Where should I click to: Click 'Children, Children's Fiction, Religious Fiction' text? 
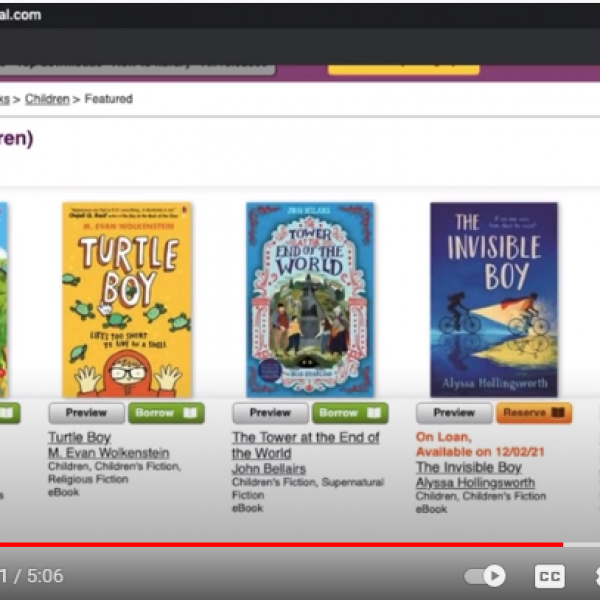point(114,473)
